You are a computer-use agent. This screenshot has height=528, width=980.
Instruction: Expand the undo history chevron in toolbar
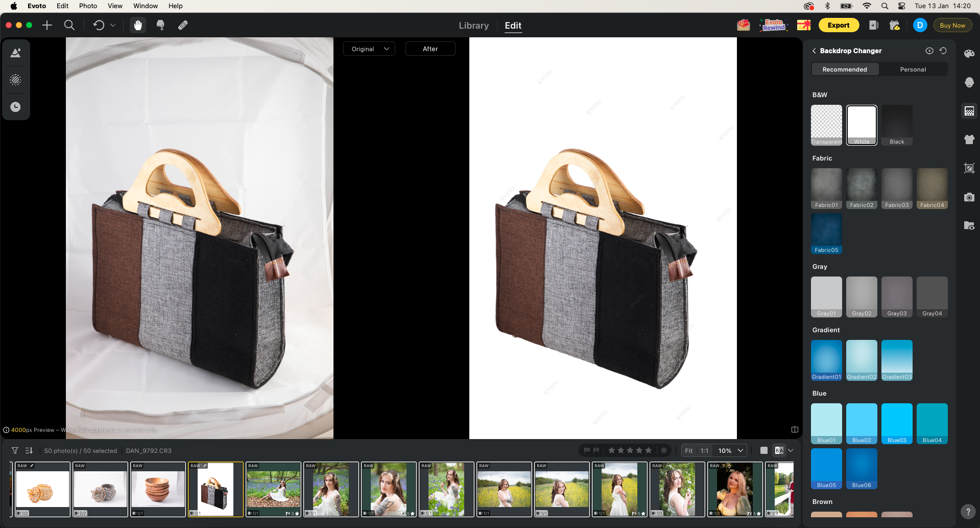[x=113, y=25]
